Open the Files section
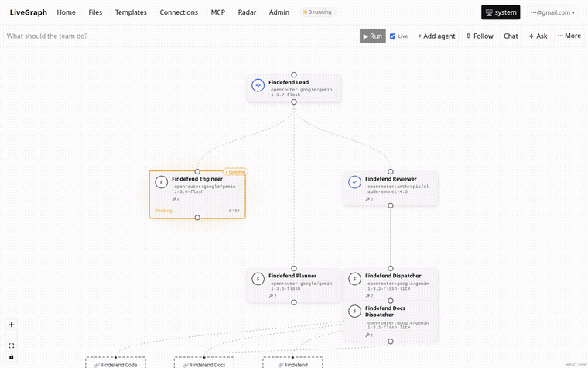588x368 pixels. click(95, 12)
